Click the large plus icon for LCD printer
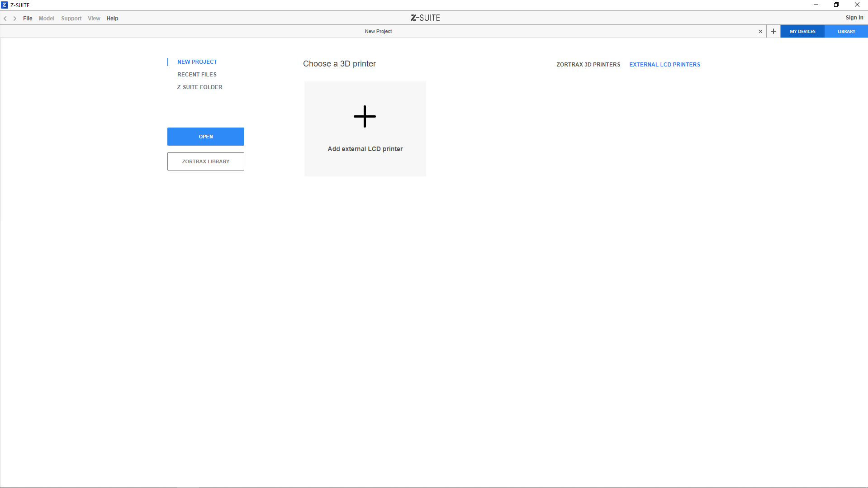This screenshot has height=488, width=868. [365, 117]
